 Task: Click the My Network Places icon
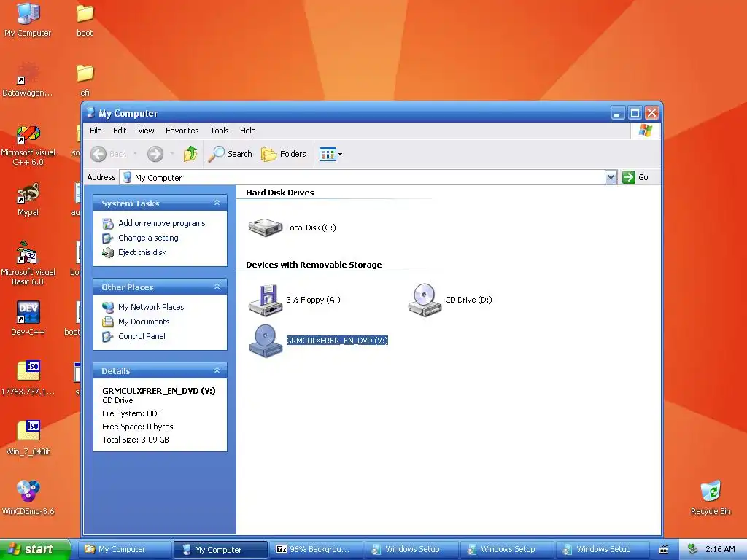(108, 307)
